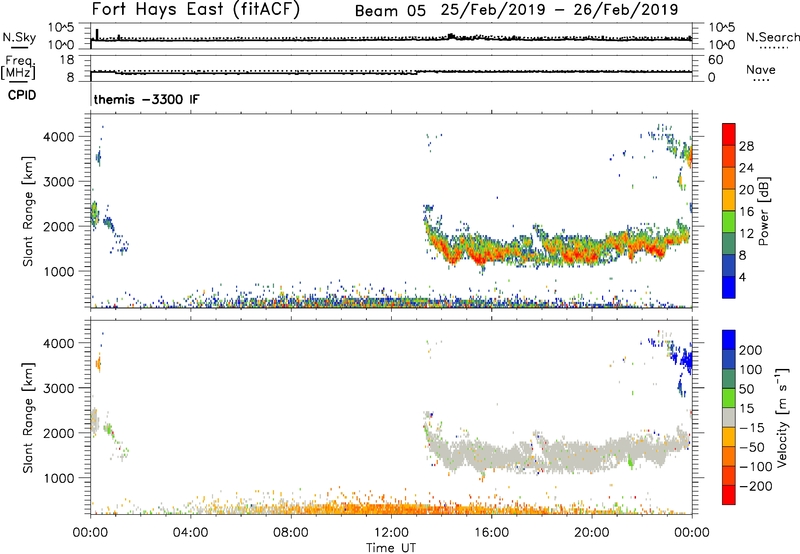Image resolution: width=800 pixels, height=554 pixels.
Task: Select the '12' Power colorbar value
Action: pyautogui.click(x=746, y=233)
